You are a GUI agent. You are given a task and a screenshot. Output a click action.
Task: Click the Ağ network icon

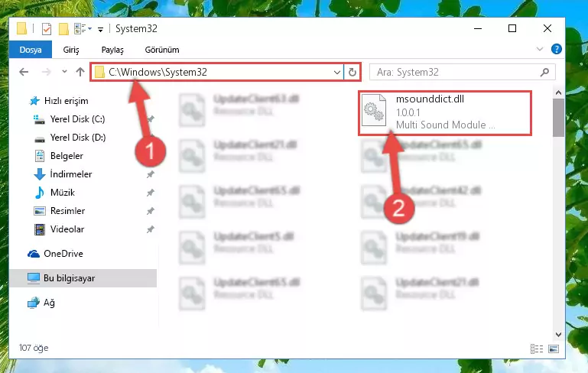pos(34,302)
